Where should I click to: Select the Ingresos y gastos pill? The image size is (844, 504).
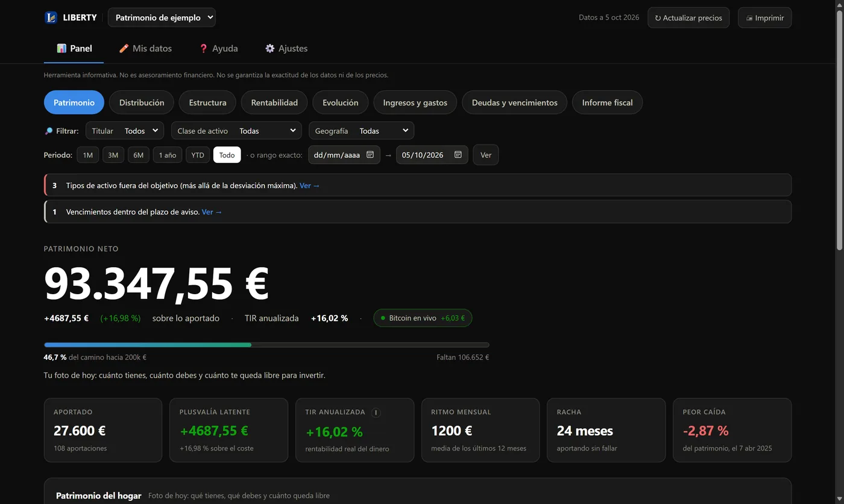[415, 102]
